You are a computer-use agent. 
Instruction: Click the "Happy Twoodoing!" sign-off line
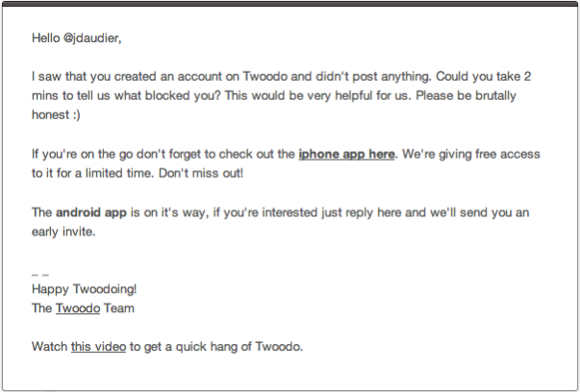[x=85, y=289]
